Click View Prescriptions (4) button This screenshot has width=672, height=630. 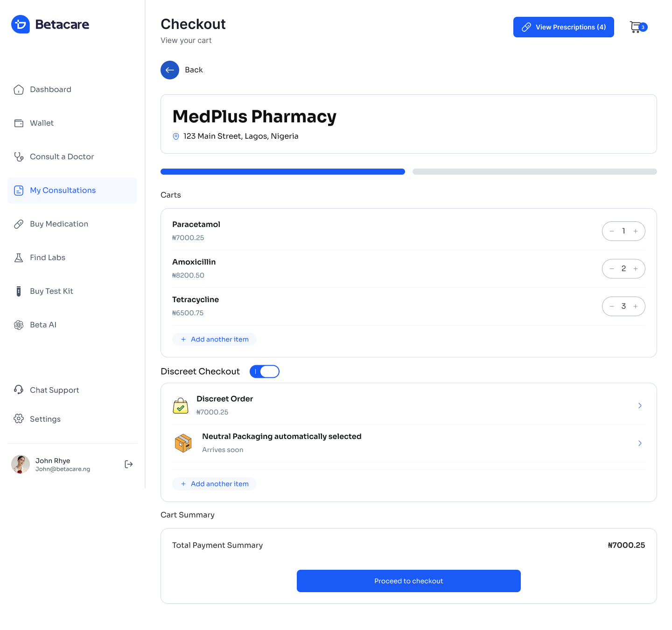coord(564,27)
